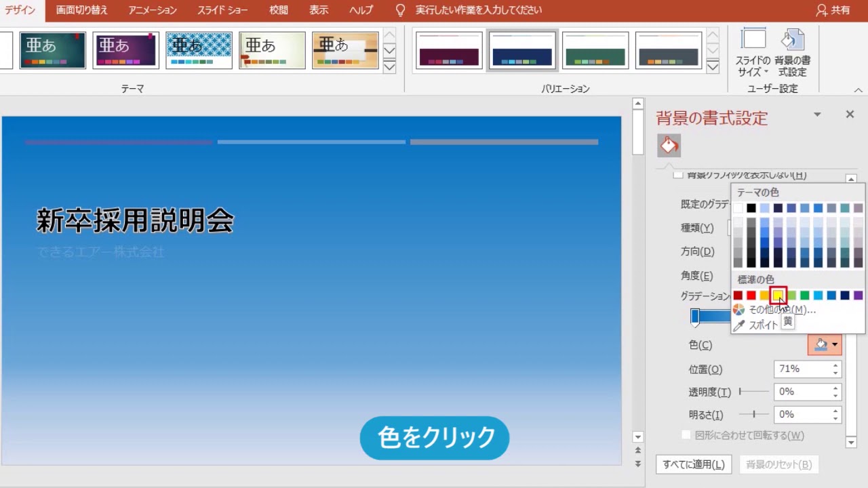Click the lightbulb tell-me icon
This screenshot has height=488, width=868.
[x=400, y=10]
